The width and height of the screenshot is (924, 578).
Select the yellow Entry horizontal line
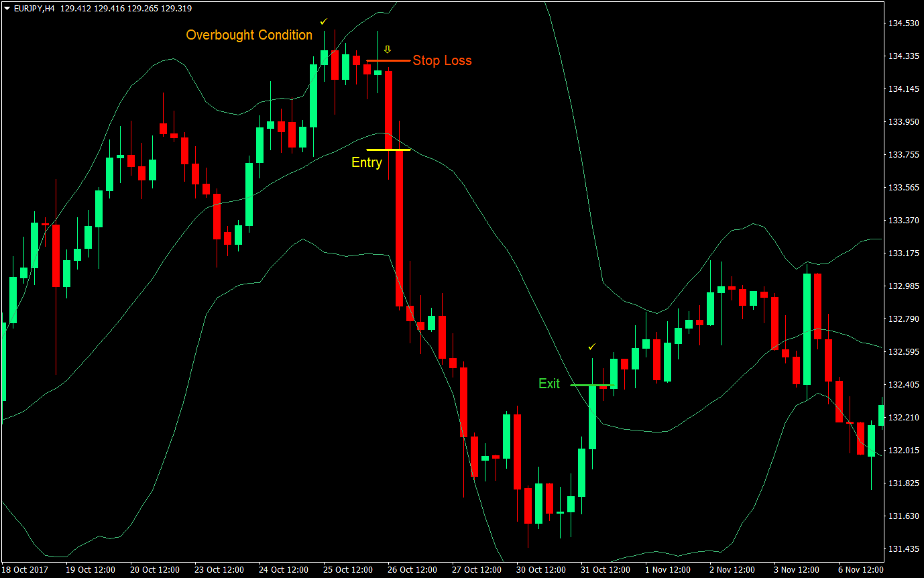[x=388, y=150]
